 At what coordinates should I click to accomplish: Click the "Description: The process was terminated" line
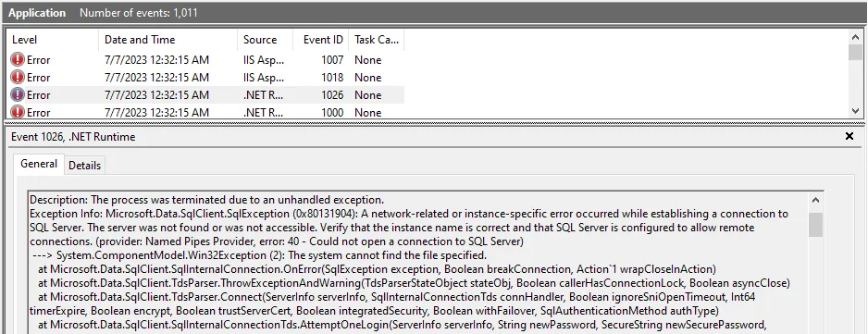(x=206, y=200)
